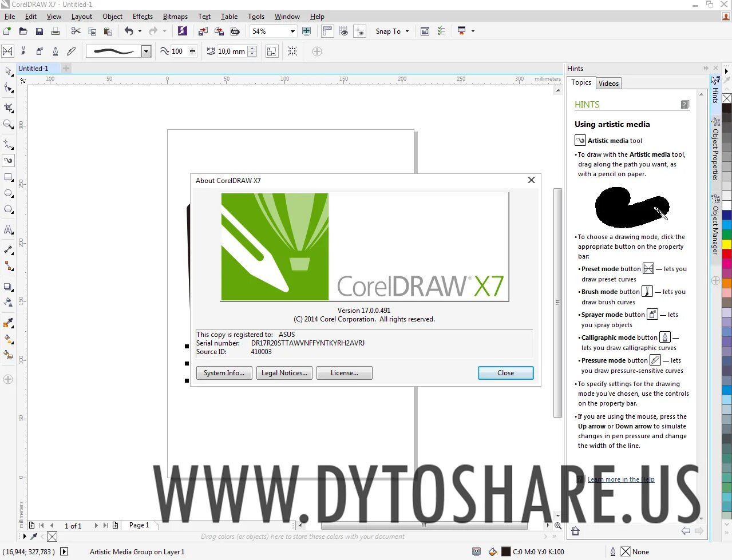Open Learn more in the Help link

pos(621,479)
